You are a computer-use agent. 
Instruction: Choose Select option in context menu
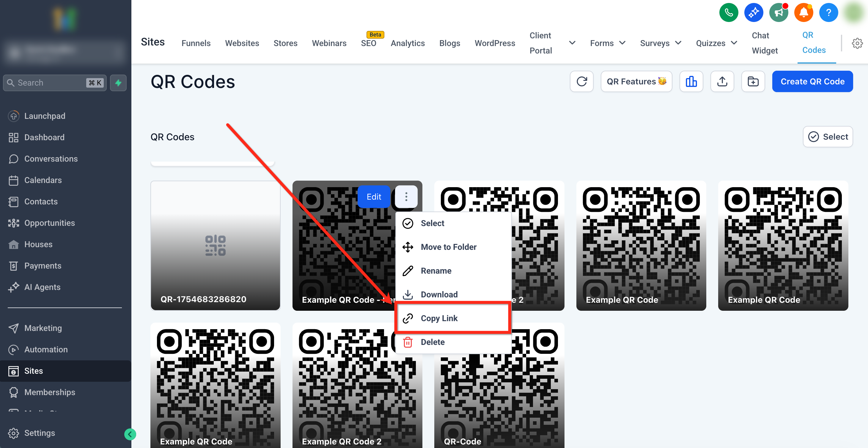click(x=432, y=223)
